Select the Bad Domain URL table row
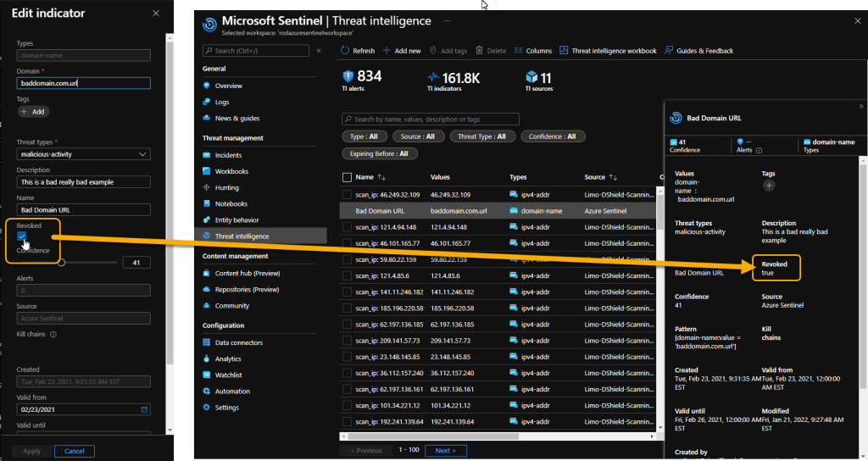This screenshot has height=461, width=868. tap(497, 211)
